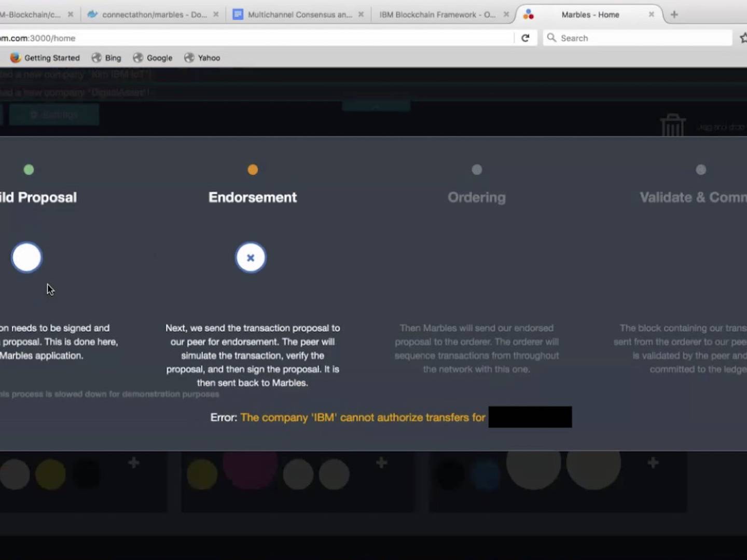Click the trash can icon in dimmed page
Screen dimensions: 747x560
coord(673,125)
